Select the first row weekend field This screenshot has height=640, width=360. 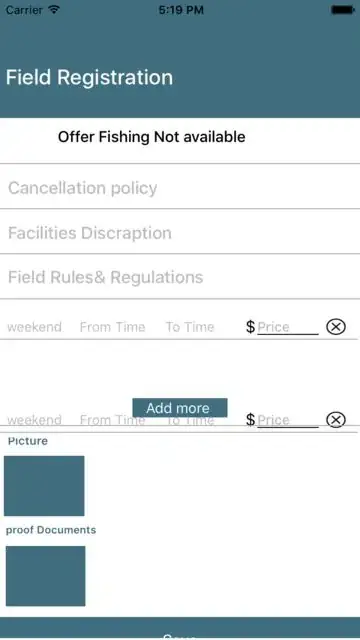[x=35, y=327]
